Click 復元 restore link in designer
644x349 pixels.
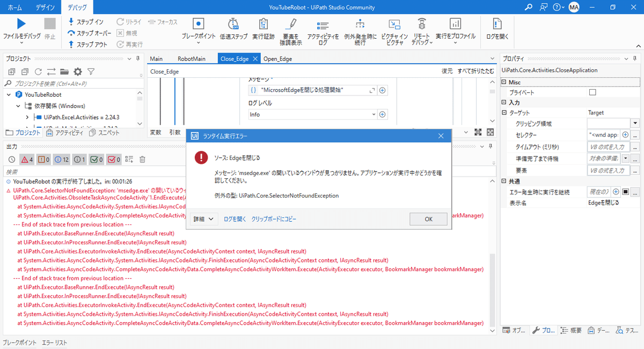click(x=447, y=71)
